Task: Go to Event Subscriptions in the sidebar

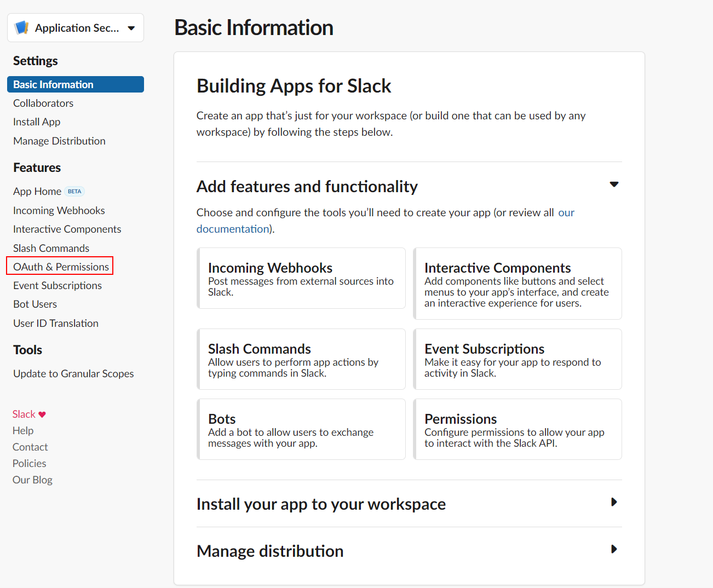Action: coord(58,285)
